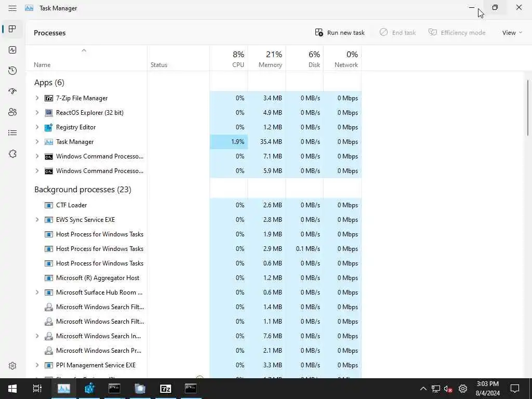This screenshot has height=399, width=532.
Task: Expand the ReactOS Explorer process group
Action: pos(37,113)
